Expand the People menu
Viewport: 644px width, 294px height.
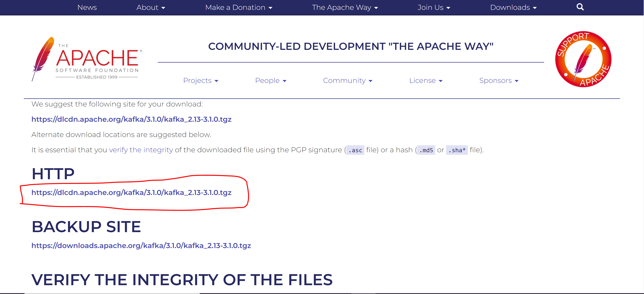(270, 81)
